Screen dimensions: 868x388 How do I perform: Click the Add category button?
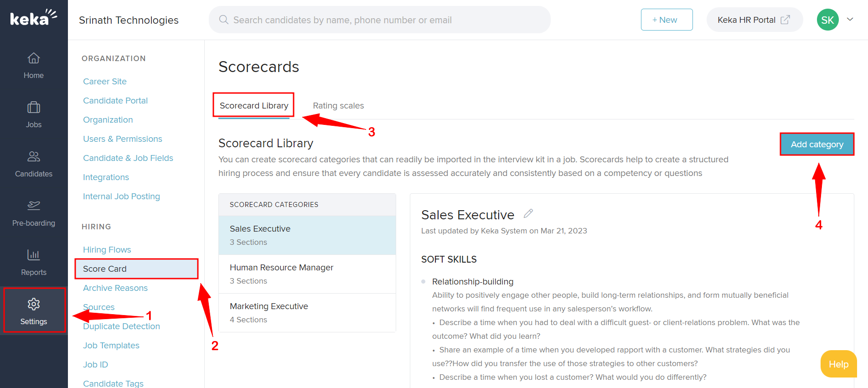point(817,145)
